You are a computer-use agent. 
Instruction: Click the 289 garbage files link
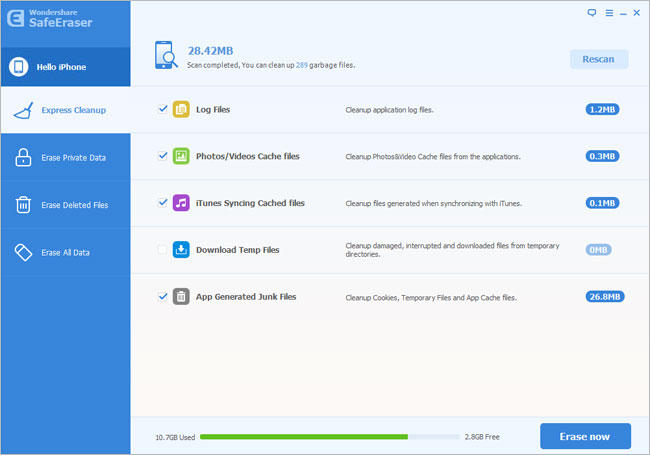[x=302, y=65]
